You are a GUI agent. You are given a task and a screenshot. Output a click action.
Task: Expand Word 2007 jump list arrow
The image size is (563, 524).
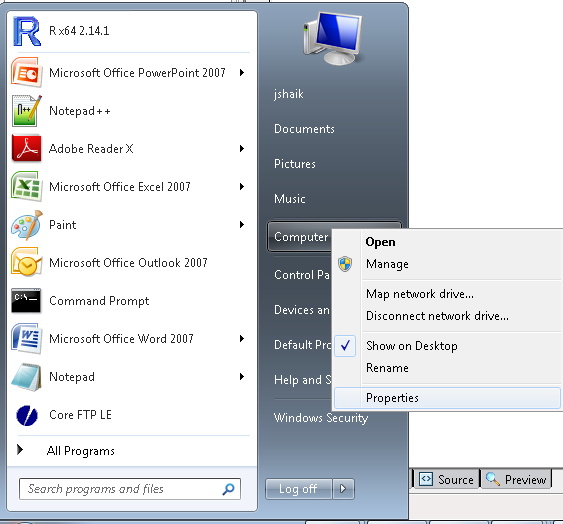click(242, 338)
